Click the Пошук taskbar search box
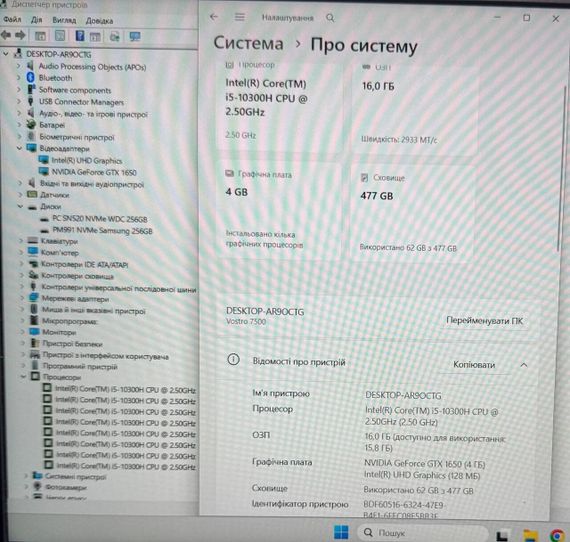Screen dimensions: 570x542 pyautogui.click(x=422, y=533)
